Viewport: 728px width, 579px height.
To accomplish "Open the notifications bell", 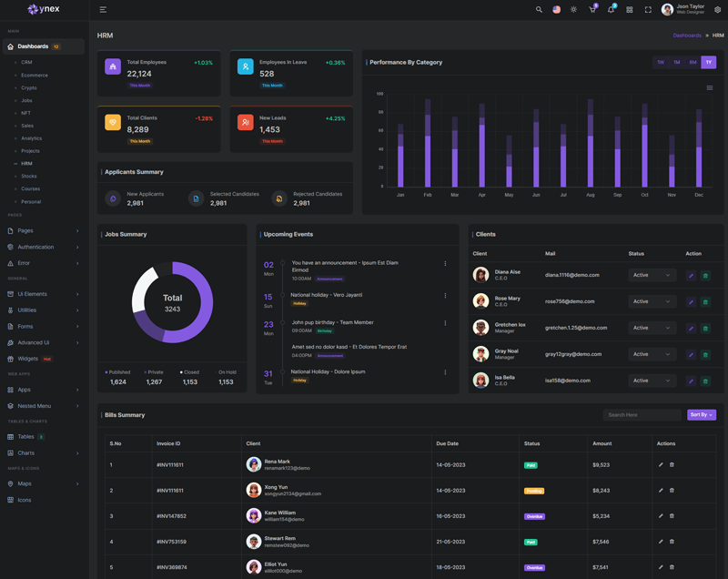I will pyautogui.click(x=611, y=10).
